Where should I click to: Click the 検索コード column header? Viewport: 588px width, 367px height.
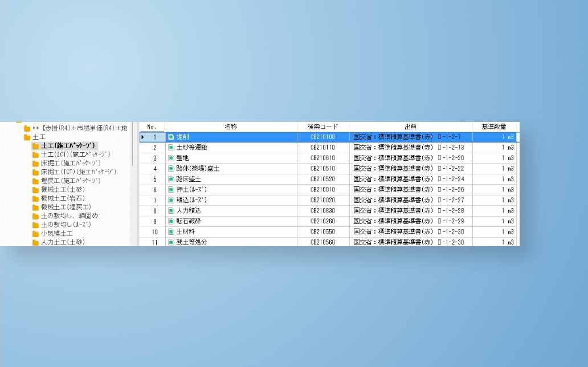coord(322,127)
